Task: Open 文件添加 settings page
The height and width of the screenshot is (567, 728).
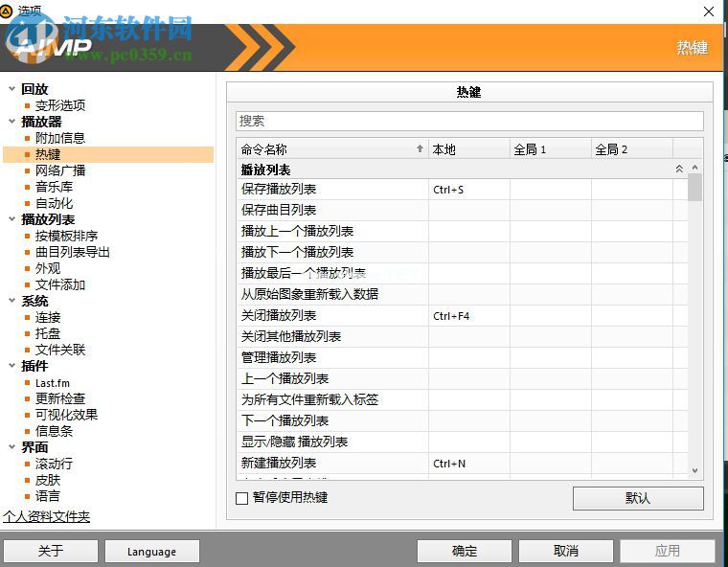Action: (60, 284)
